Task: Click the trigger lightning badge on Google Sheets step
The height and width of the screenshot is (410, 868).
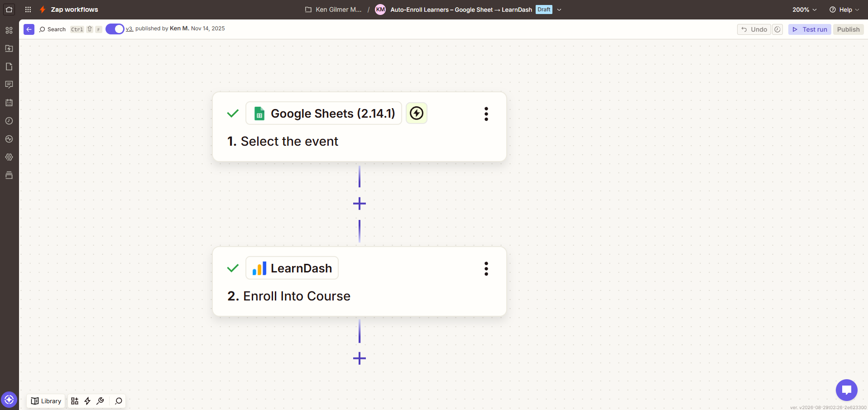Action: pos(417,113)
